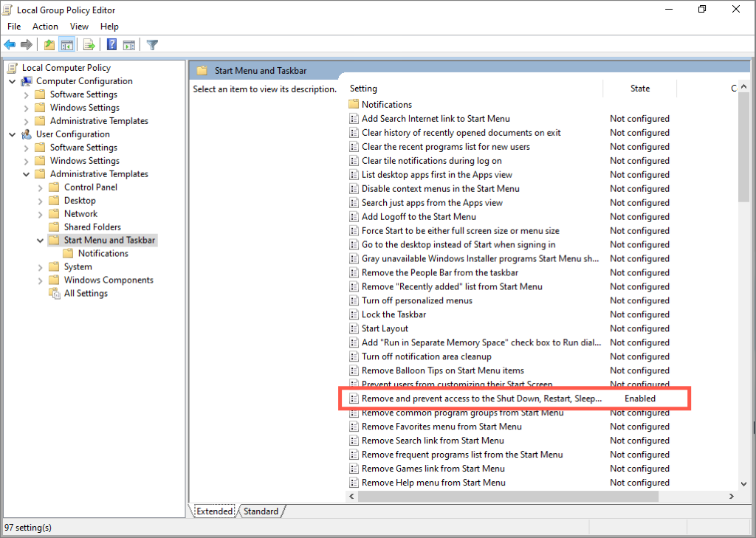This screenshot has width=756, height=538.
Task: Click the vertical scrollbar thumb
Action: [x=744, y=147]
